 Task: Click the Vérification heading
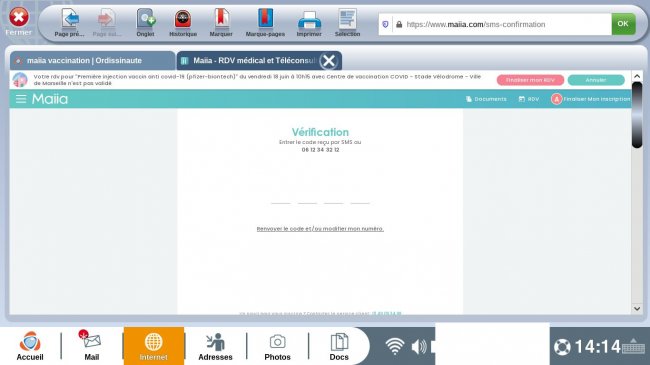click(320, 132)
